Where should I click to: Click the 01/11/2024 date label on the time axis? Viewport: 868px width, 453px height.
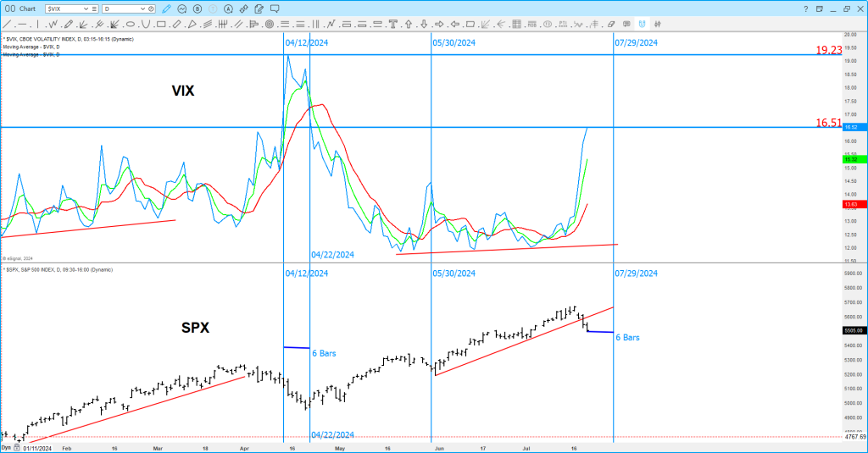click(37, 449)
